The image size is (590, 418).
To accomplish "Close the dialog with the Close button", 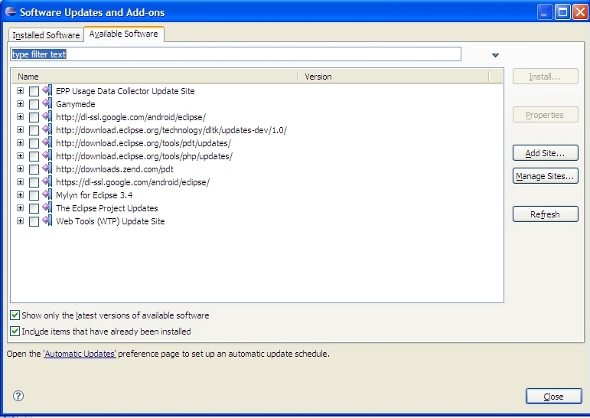I will (554, 397).
